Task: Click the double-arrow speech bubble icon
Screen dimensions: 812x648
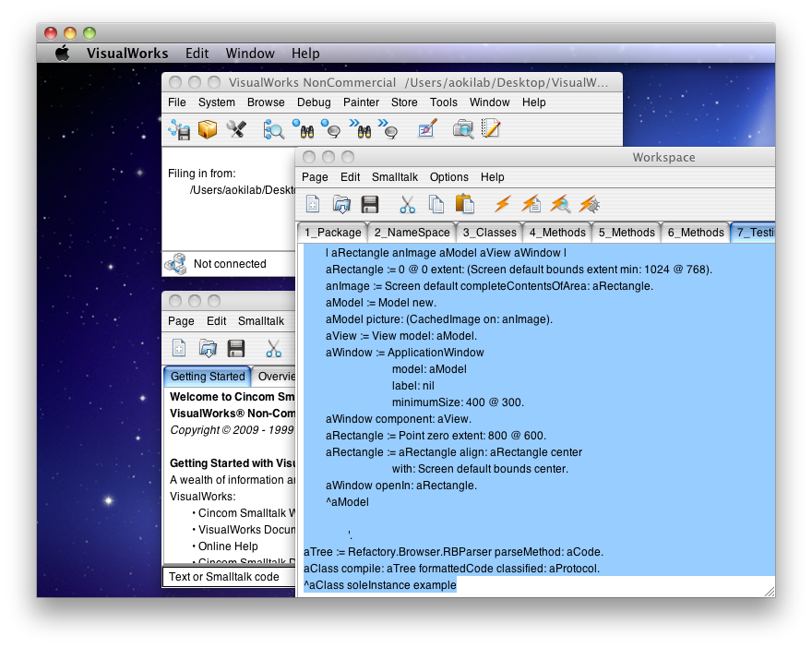Action: 388,129
